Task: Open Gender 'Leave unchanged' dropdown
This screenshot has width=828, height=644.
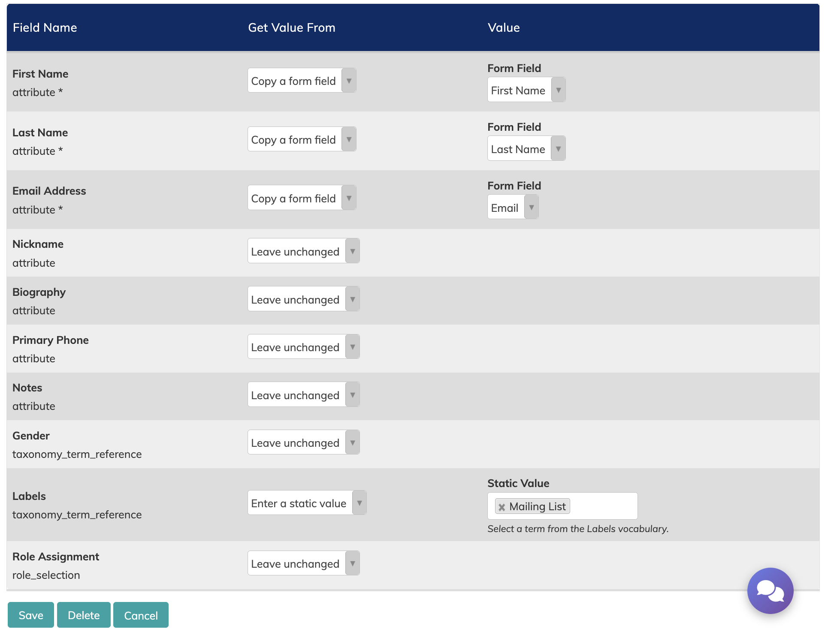Action: pyautogui.click(x=303, y=442)
